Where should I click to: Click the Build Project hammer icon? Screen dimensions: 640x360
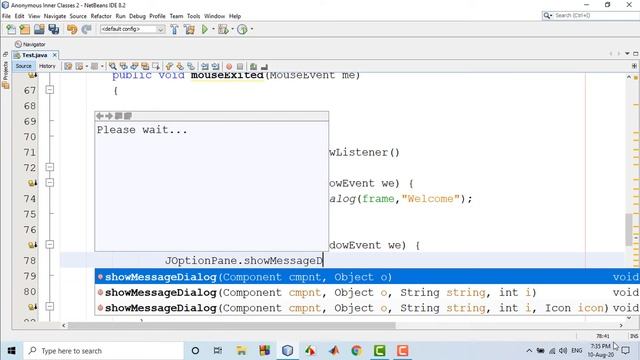point(174,29)
